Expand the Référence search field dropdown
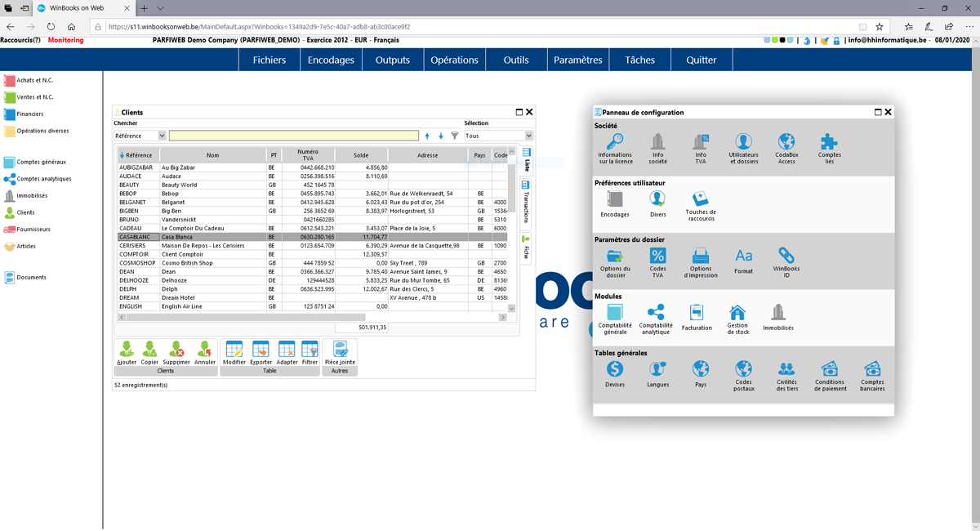The height and width of the screenshot is (531, 980). tap(162, 136)
